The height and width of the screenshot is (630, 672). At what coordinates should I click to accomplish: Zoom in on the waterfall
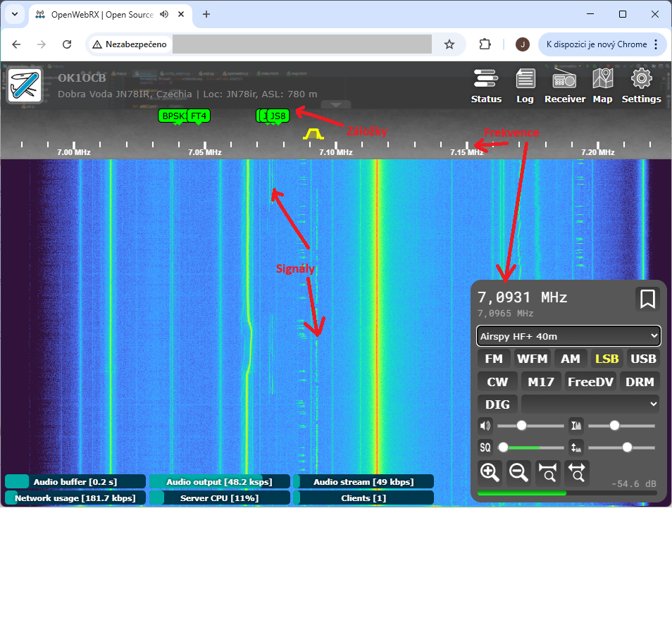point(490,472)
